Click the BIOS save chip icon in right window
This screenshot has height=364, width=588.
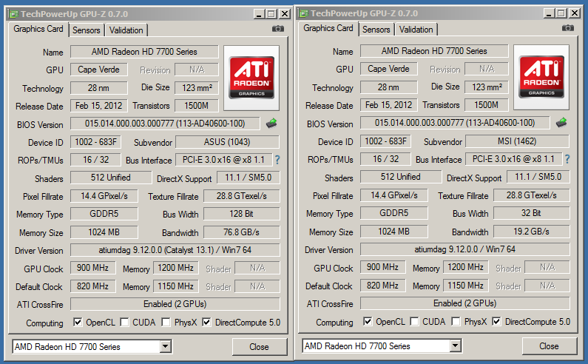(561, 122)
